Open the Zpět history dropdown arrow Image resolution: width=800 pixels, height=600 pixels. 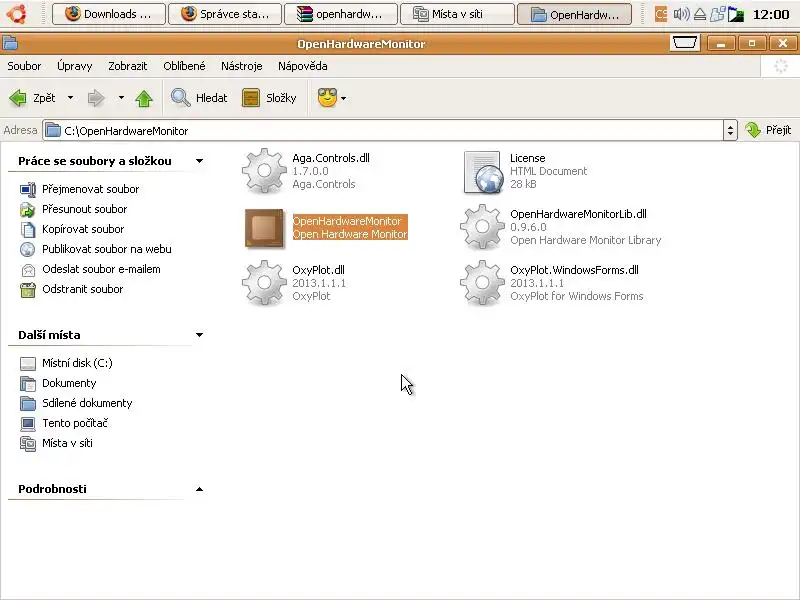pos(70,97)
